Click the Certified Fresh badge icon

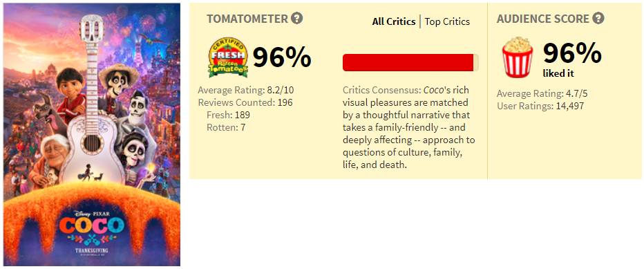coord(228,57)
